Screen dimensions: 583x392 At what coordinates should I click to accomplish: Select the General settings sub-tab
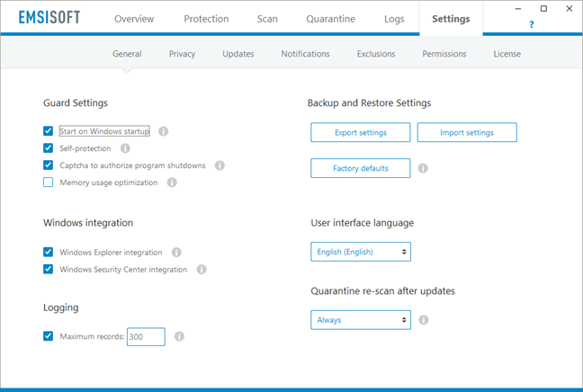[x=127, y=54]
